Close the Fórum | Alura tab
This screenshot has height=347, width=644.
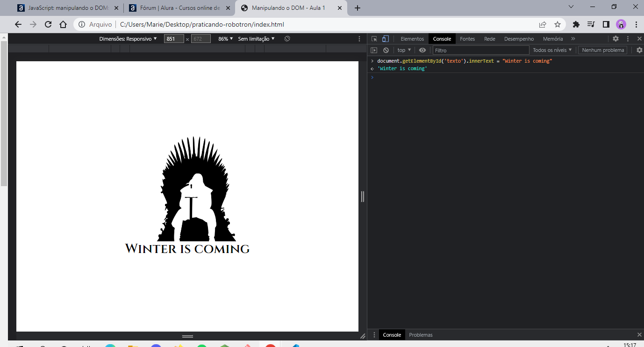point(227,8)
